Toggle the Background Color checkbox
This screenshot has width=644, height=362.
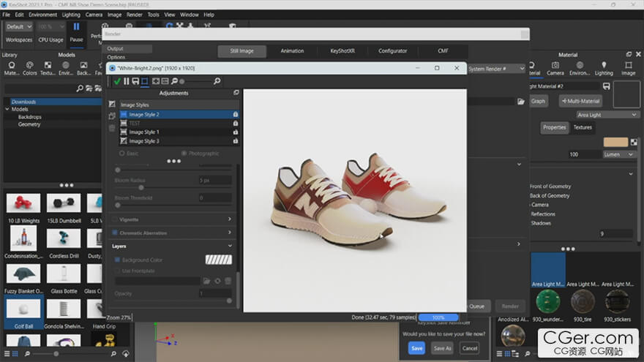(x=118, y=260)
